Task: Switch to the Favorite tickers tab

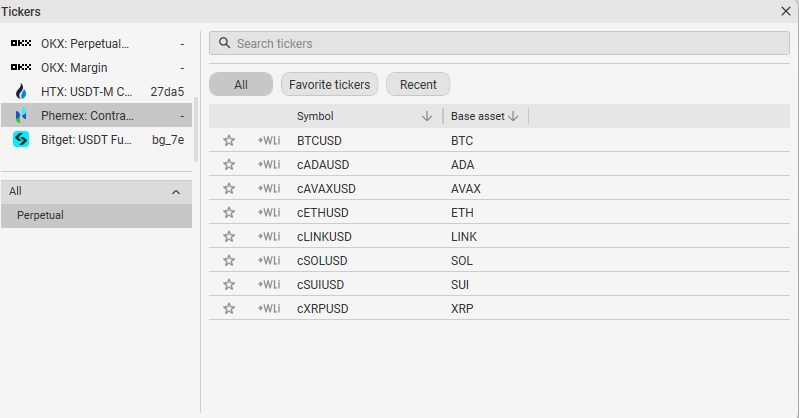Action: (x=329, y=85)
